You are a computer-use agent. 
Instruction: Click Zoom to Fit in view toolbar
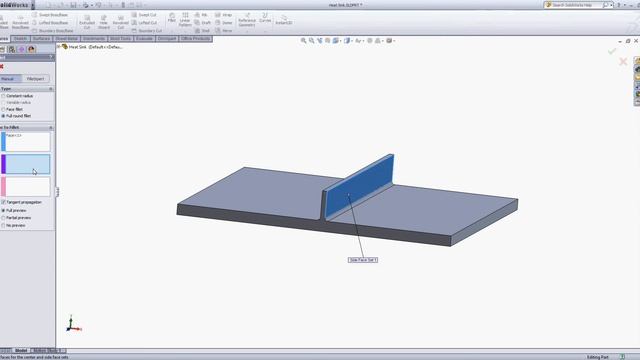[x=303, y=41]
